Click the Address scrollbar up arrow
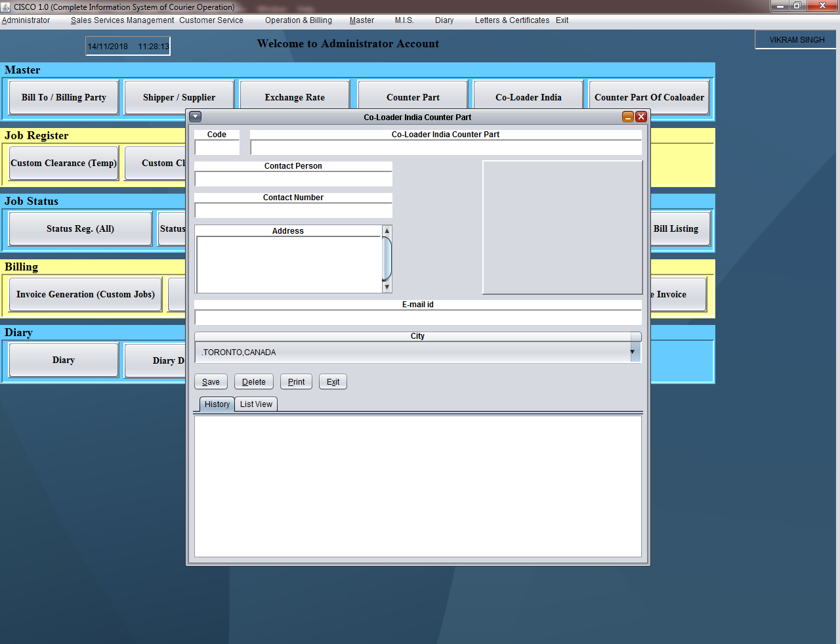Viewport: 840px width, 644px height. [x=387, y=230]
